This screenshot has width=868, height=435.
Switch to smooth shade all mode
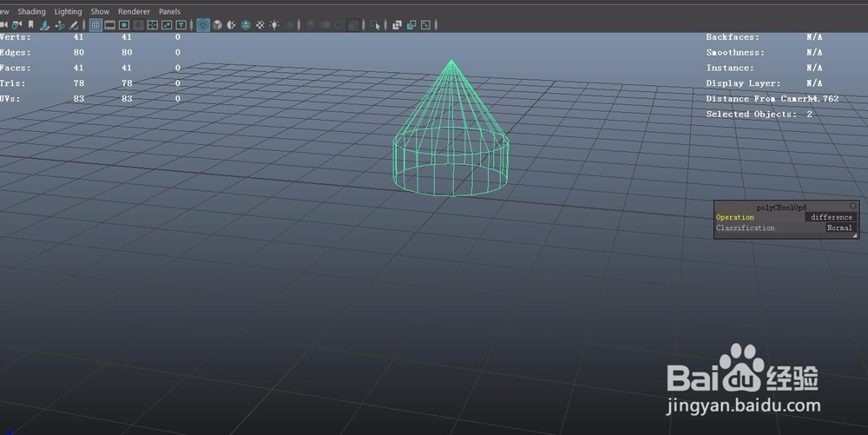click(218, 25)
